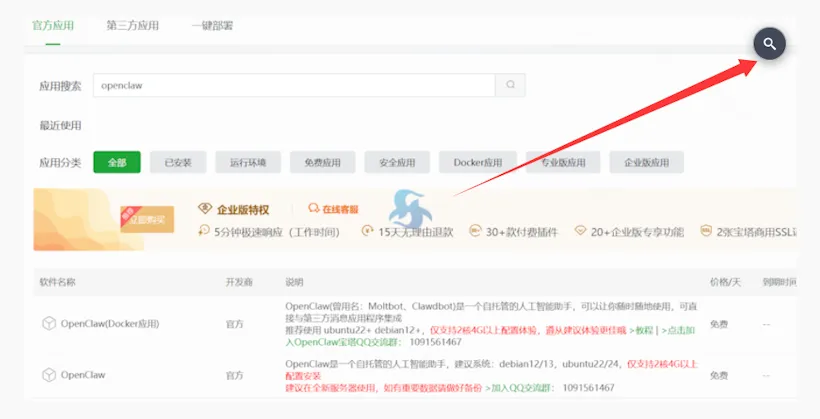This screenshot has width=820, height=419.
Task: Show 安全应用 category
Action: point(397,162)
